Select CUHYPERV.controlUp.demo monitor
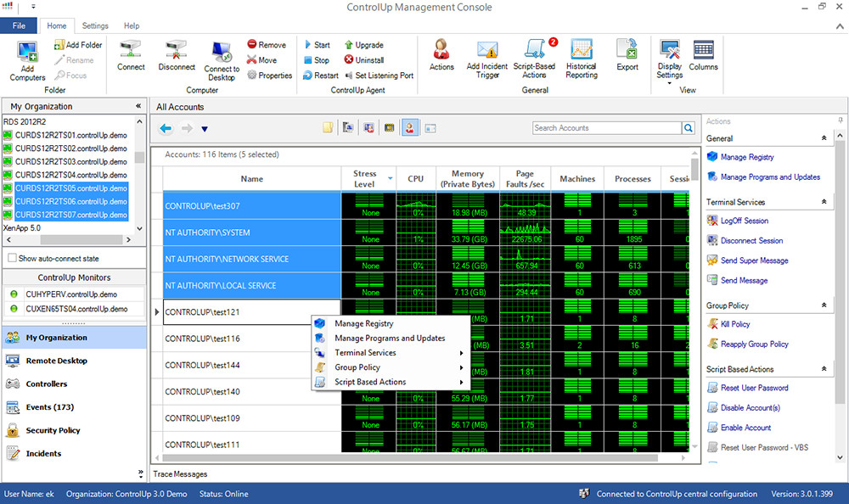This screenshot has width=849, height=504. [71, 294]
